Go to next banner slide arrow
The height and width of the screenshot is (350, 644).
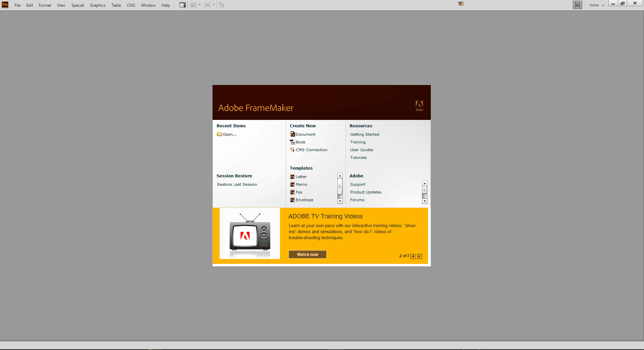[420, 256]
